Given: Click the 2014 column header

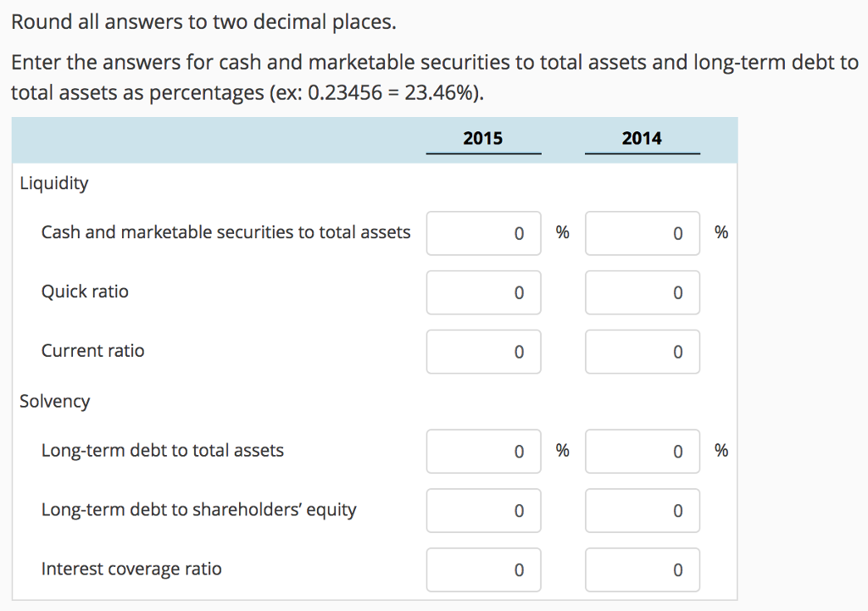Looking at the screenshot, I should [642, 138].
